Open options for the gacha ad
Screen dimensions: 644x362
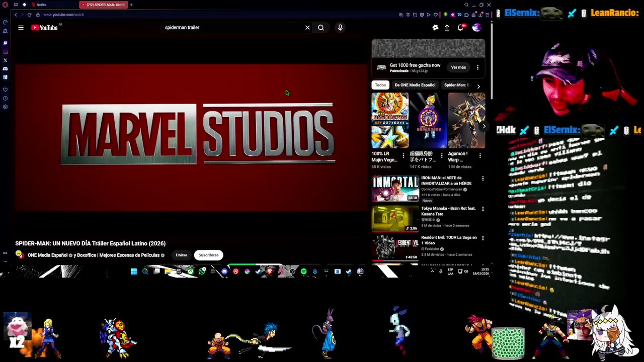pyautogui.click(x=477, y=67)
